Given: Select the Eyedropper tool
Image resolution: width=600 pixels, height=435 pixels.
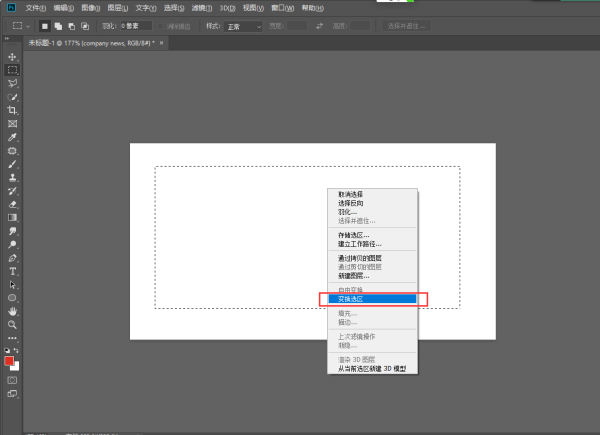Looking at the screenshot, I should [x=12, y=137].
